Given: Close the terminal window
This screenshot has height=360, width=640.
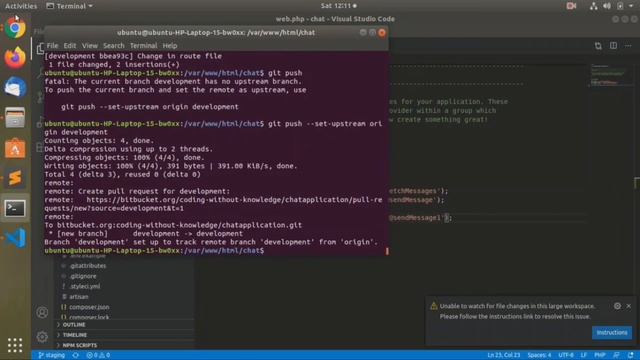Looking at the screenshot, I should (x=382, y=33).
